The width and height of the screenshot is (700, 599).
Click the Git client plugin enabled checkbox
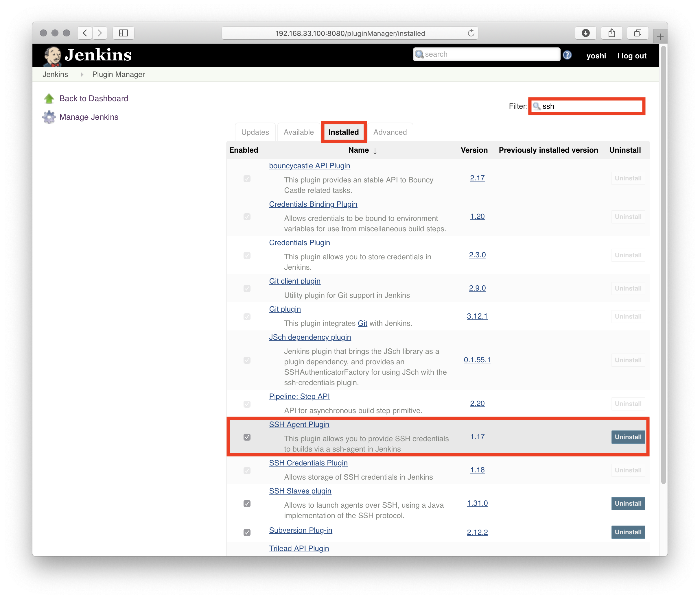click(247, 289)
